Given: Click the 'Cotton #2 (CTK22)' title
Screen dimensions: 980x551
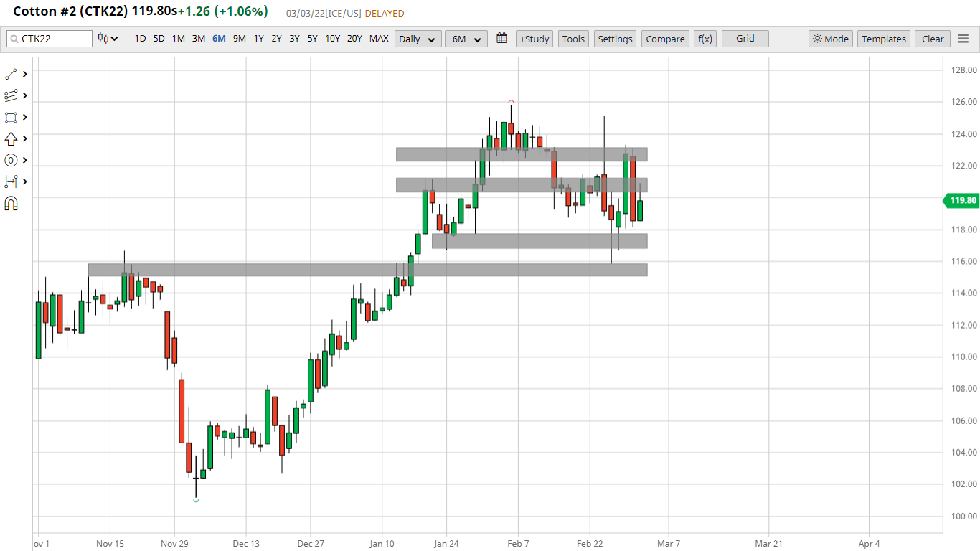Looking at the screenshot, I should (x=70, y=11).
